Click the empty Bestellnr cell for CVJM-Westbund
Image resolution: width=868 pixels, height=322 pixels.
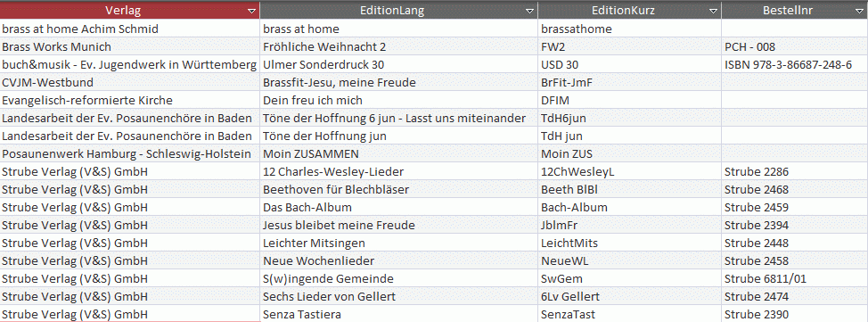coord(794,83)
